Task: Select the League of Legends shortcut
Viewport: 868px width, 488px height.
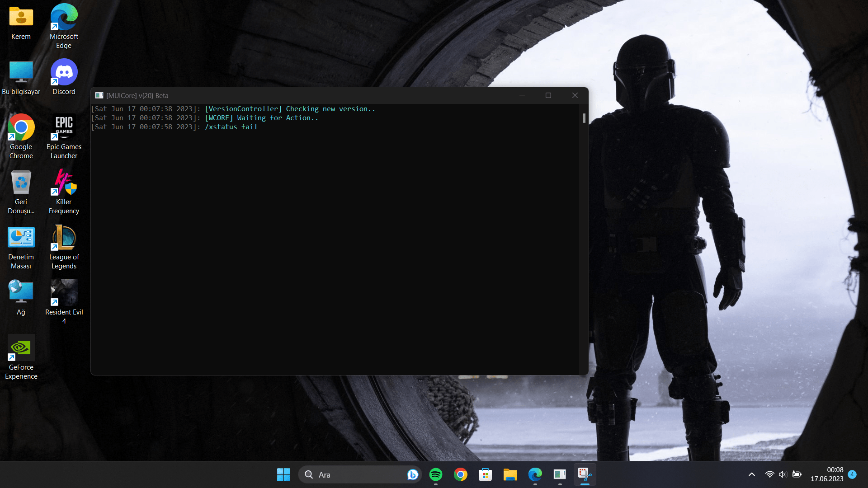Action: [x=64, y=247]
